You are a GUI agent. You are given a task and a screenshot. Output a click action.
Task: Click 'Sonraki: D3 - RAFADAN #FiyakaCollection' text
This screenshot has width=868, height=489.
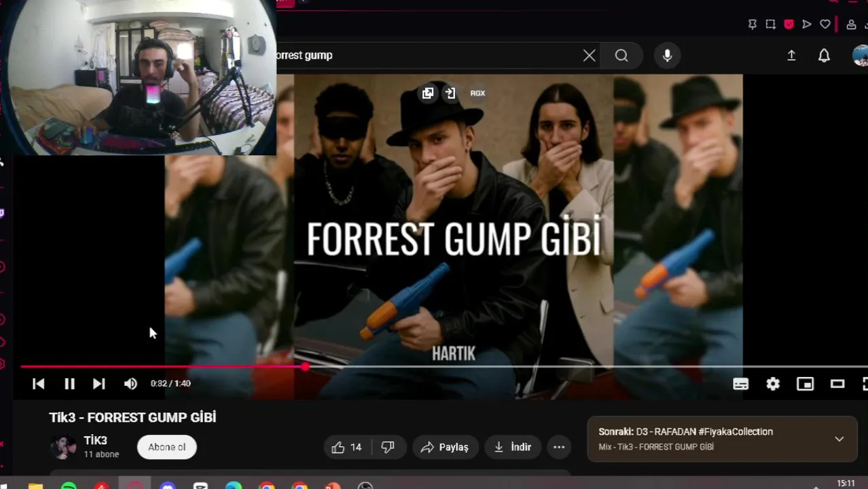[x=685, y=432]
